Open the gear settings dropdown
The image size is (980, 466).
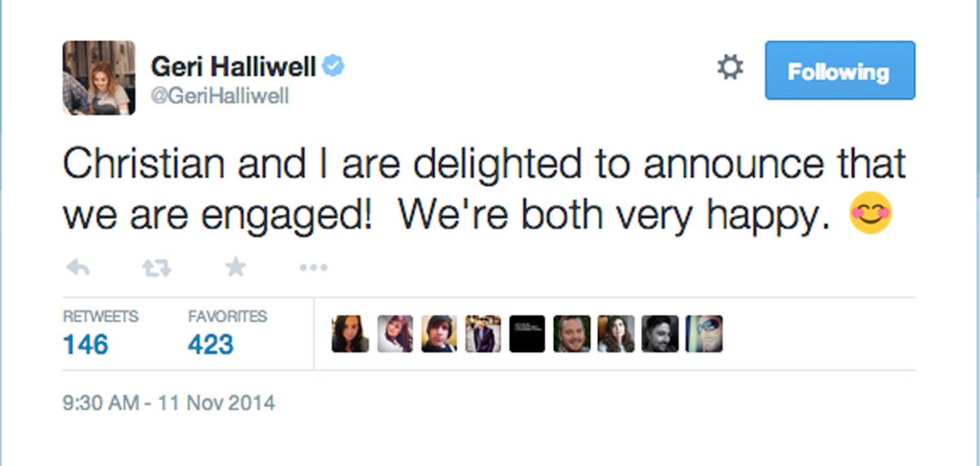click(x=730, y=67)
